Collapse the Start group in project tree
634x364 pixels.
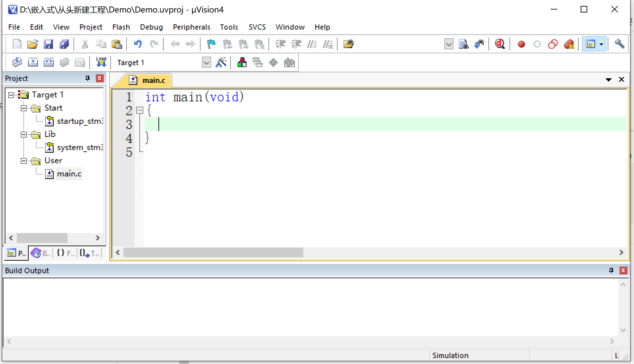click(24, 108)
